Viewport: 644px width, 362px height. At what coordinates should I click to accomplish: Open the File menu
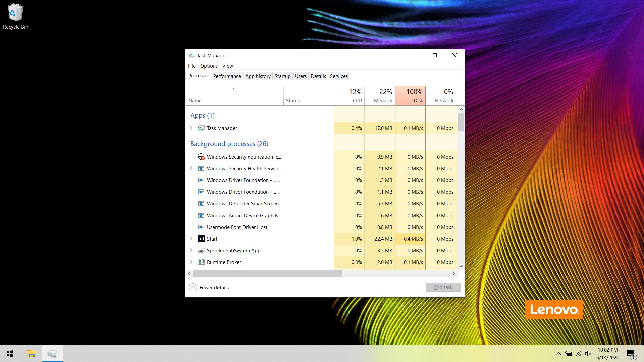(x=192, y=66)
